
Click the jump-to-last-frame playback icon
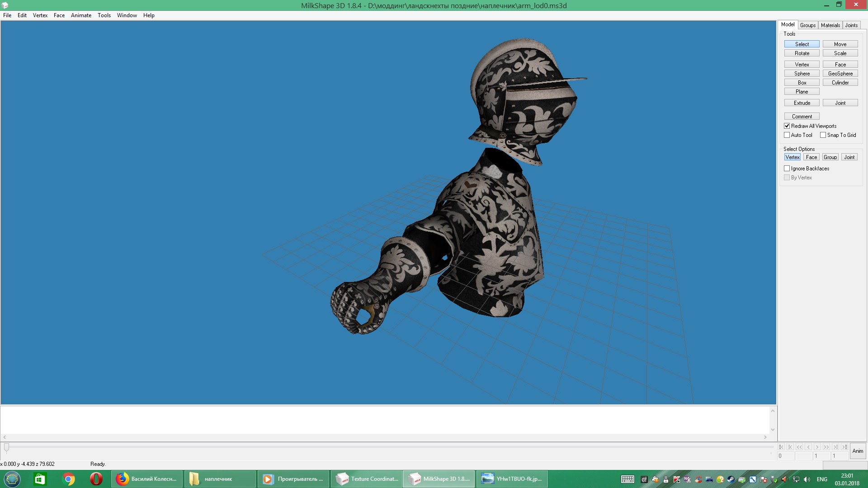click(x=844, y=447)
